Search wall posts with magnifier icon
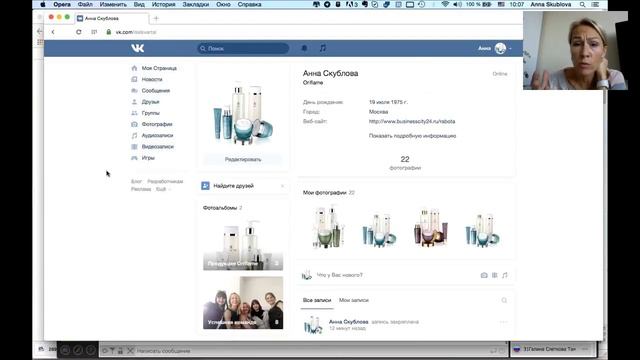The height and width of the screenshot is (360, 640). tap(504, 300)
